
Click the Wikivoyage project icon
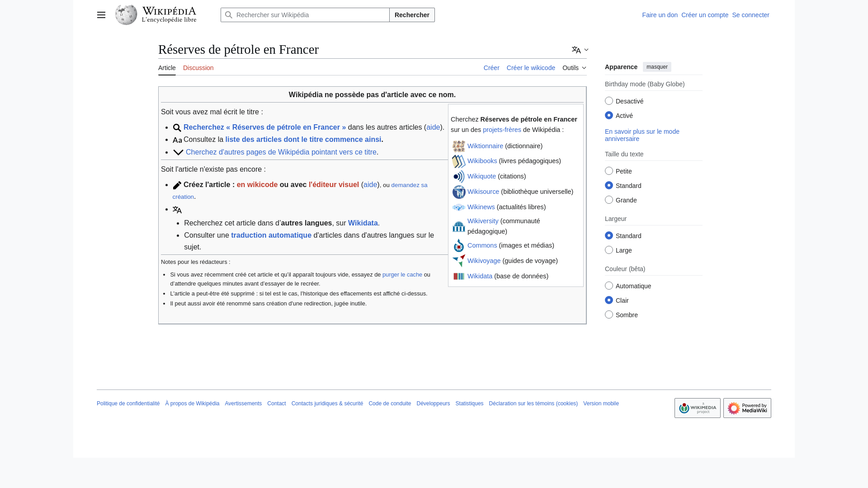click(458, 261)
